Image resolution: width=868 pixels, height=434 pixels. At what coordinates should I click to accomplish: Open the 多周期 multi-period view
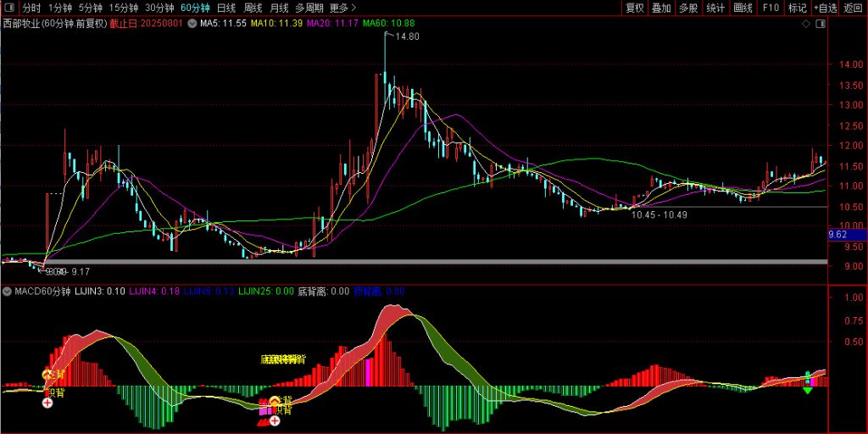[309, 8]
